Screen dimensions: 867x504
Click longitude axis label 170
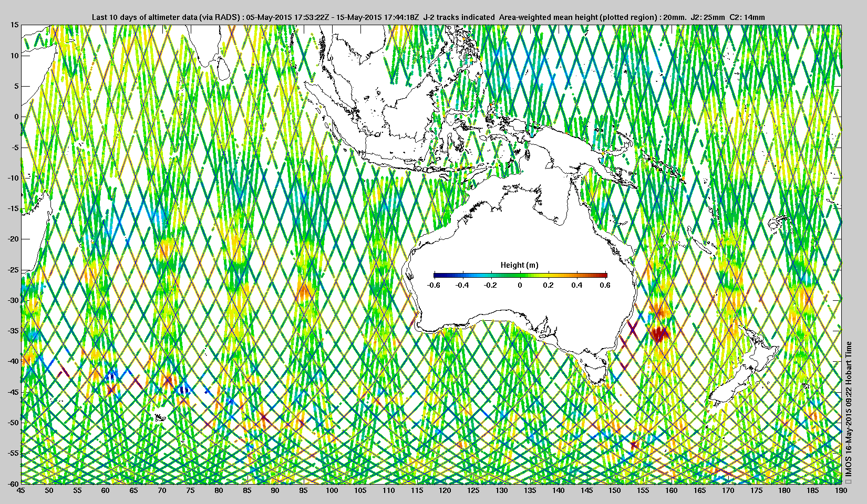coord(728,490)
